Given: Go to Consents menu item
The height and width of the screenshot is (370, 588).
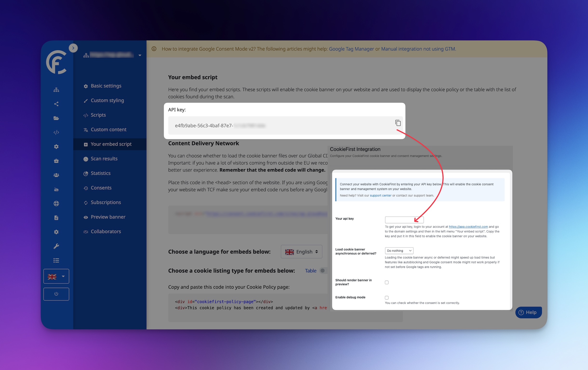Looking at the screenshot, I should pyautogui.click(x=101, y=188).
